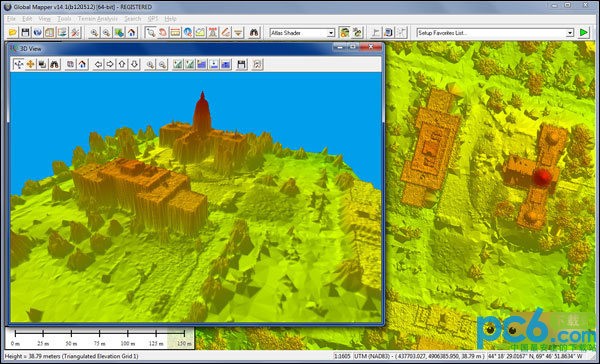Open the configuration wrench tools icon
Viewport: 600px width, 364px height.
coord(75,33)
